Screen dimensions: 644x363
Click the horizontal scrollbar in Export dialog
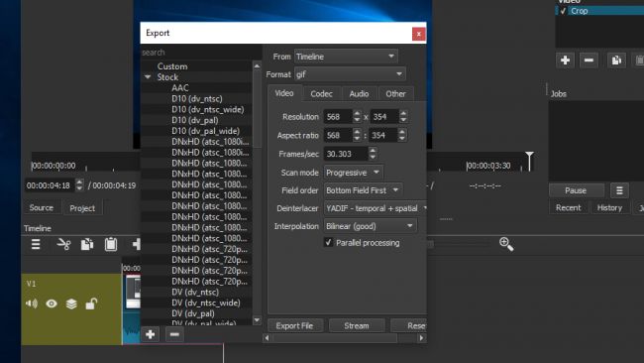coord(344,338)
